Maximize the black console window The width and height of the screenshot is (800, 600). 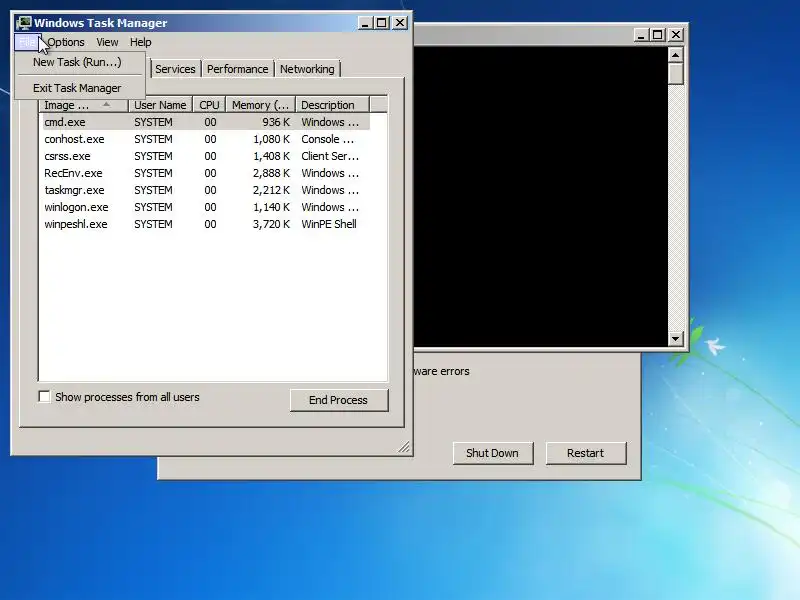click(658, 35)
